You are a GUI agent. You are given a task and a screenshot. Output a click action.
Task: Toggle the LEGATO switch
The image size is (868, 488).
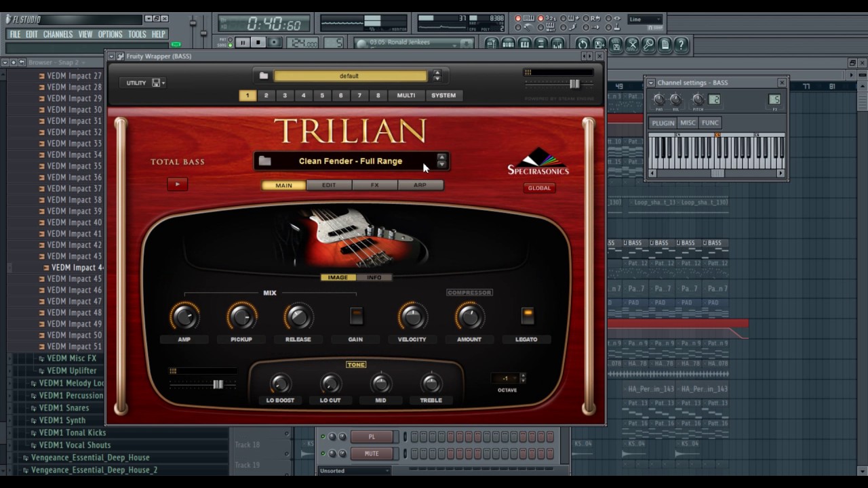point(527,315)
